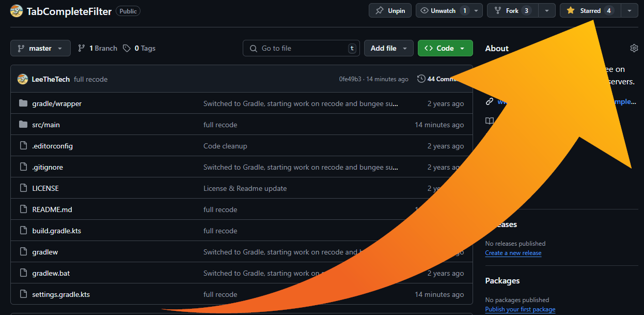Expand the Add file dropdown
The image size is (644, 315).
[x=389, y=48]
